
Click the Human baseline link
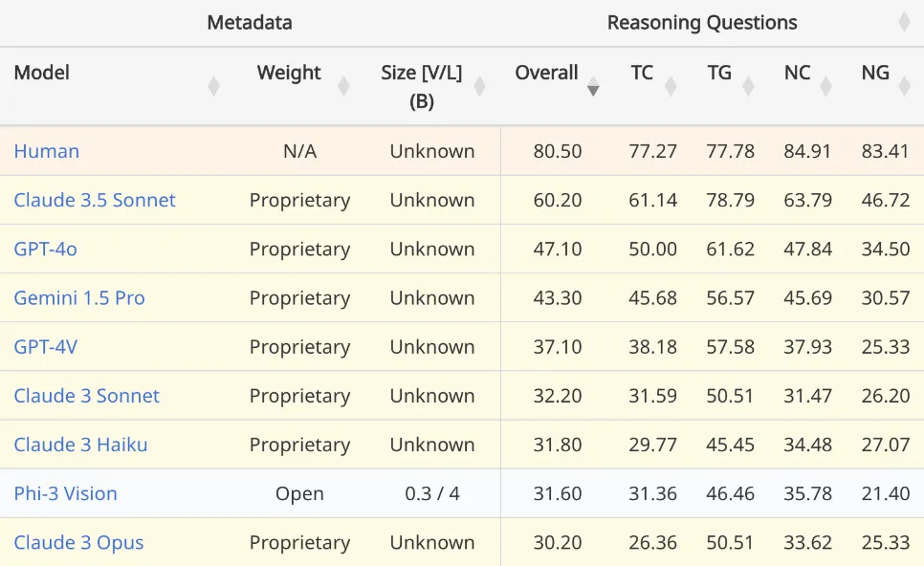click(46, 151)
